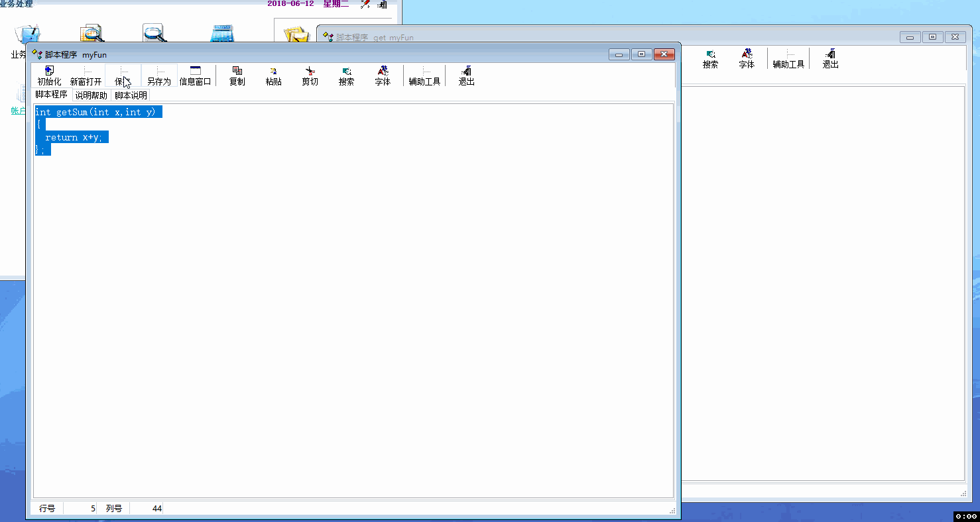Click 字体 in background get_myFun window
Viewport: 980px width, 522px height.
(x=747, y=59)
